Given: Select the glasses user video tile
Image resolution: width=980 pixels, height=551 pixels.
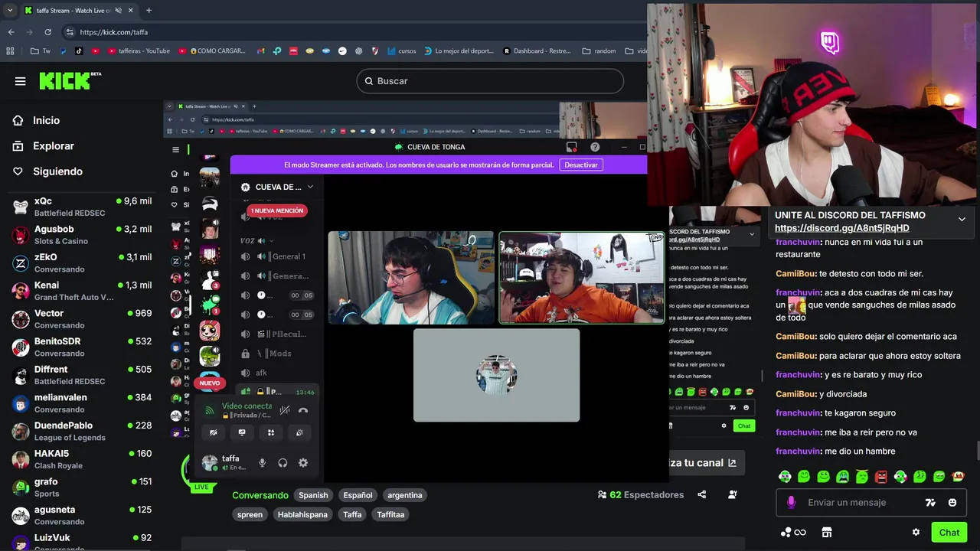Looking at the screenshot, I should click(x=411, y=278).
